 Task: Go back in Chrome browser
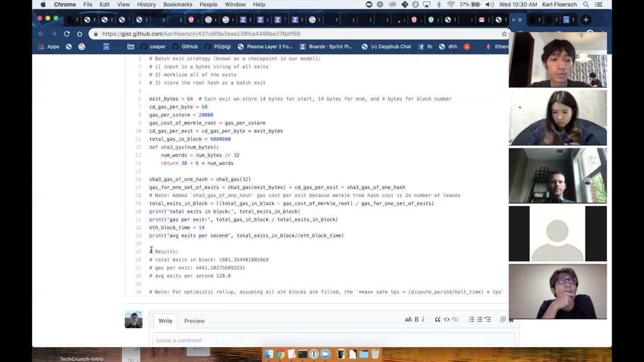[41, 34]
